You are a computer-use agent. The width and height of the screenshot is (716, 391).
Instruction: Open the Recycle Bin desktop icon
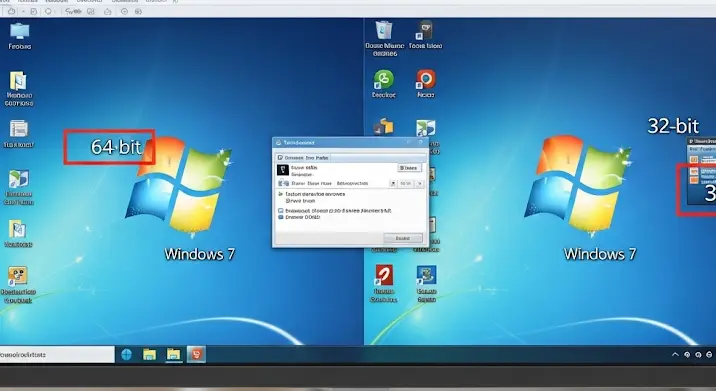pos(384,31)
